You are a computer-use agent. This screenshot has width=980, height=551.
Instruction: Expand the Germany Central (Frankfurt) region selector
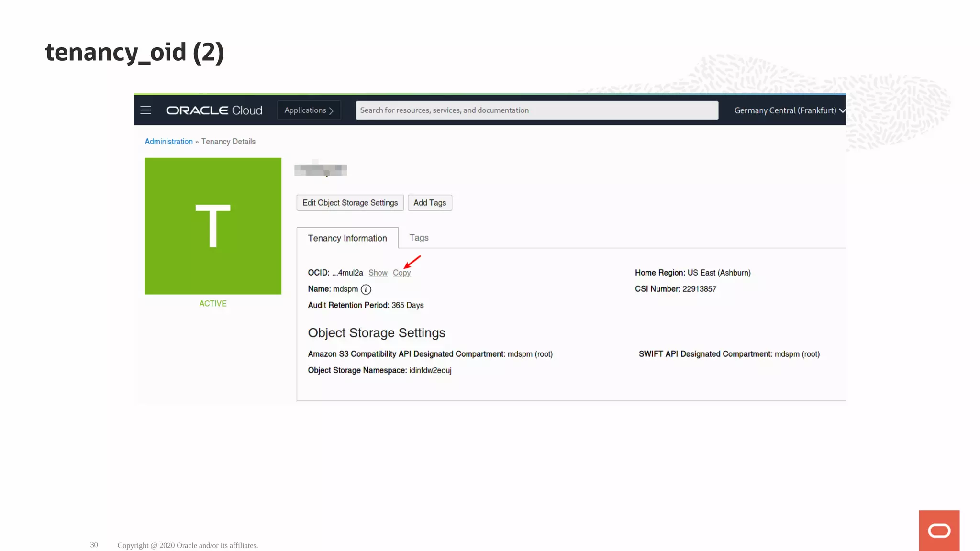790,110
